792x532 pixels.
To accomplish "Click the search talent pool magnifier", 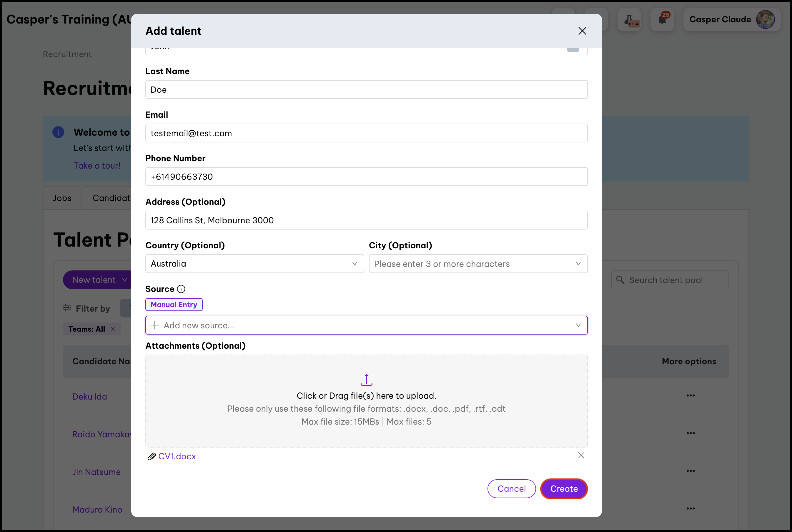I will 620,280.
